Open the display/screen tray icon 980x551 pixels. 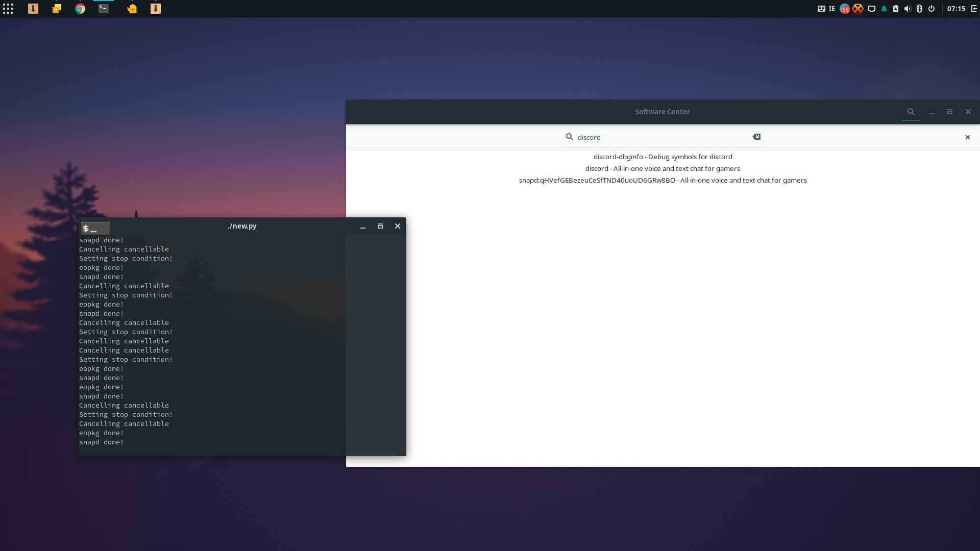[872, 9]
